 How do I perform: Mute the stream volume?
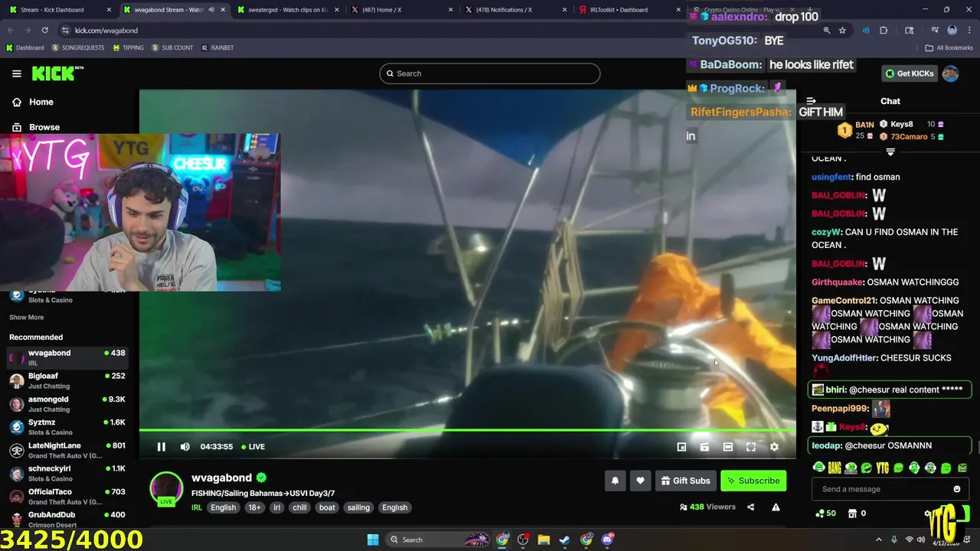185,447
